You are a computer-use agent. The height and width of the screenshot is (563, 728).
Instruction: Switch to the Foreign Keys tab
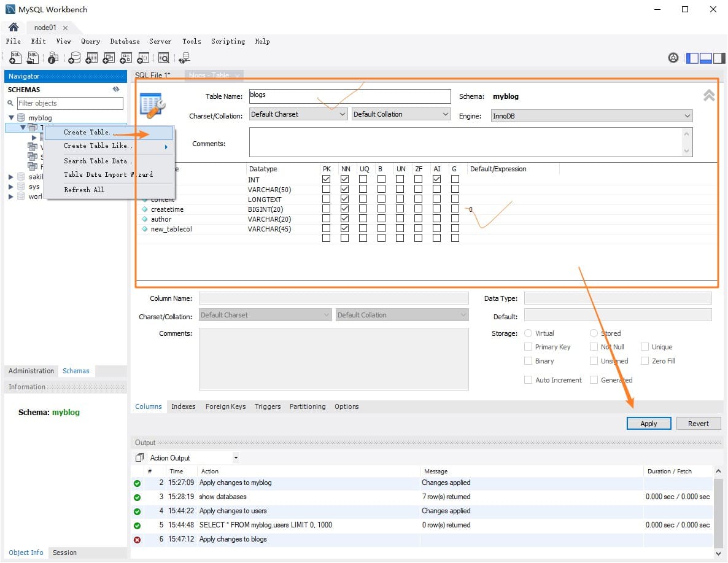pos(225,406)
